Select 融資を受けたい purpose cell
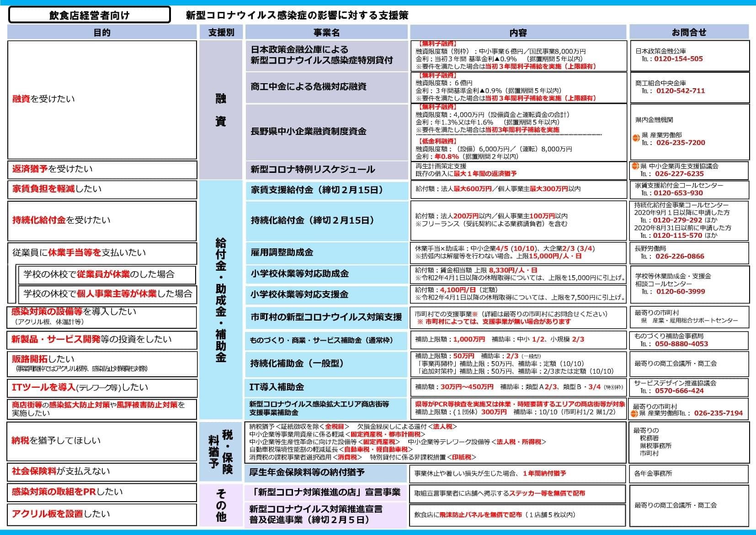Viewport: 756px width, 535px height. point(102,100)
